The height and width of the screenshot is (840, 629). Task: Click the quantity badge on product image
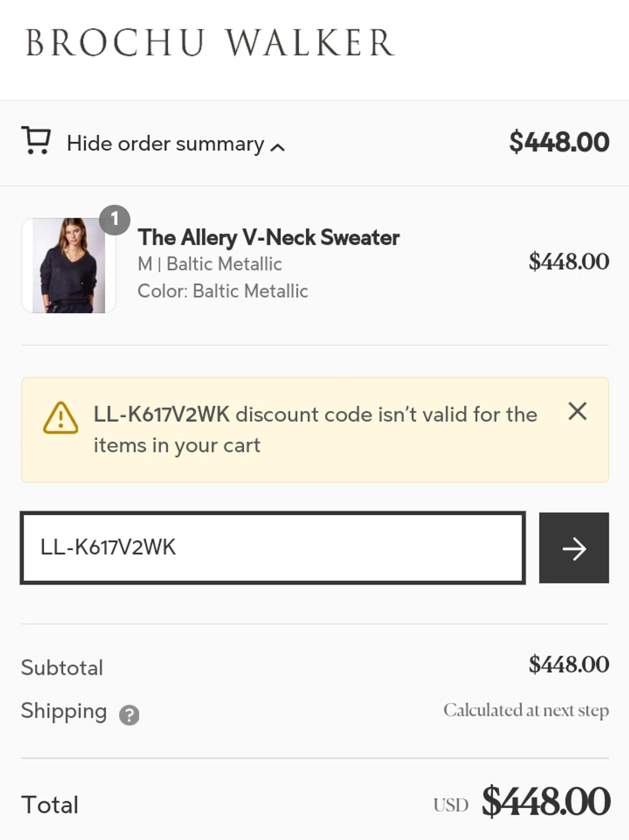pyautogui.click(x=115, y=220)
